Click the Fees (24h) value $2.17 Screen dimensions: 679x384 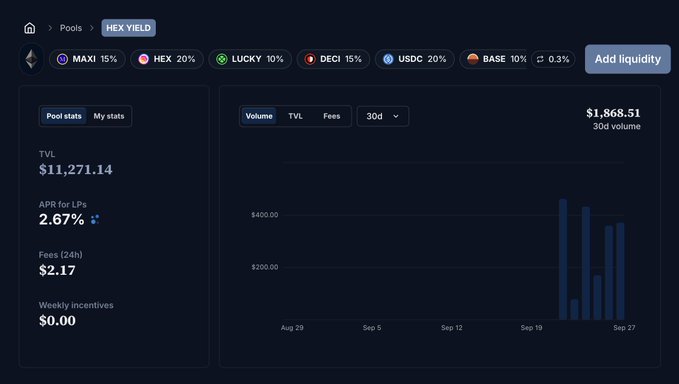click(x=57, y=270)
